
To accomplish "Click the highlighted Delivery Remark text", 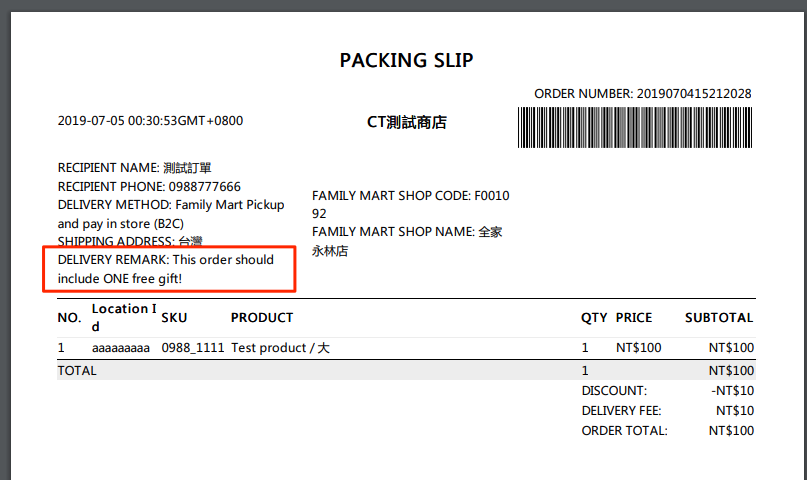I will pos(166,269).
